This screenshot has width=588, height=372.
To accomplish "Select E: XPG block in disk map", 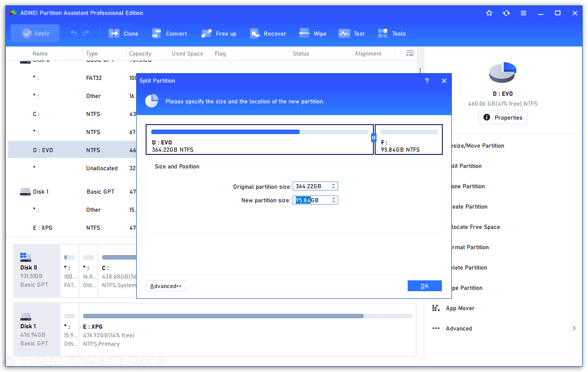I will pos(248,330).
